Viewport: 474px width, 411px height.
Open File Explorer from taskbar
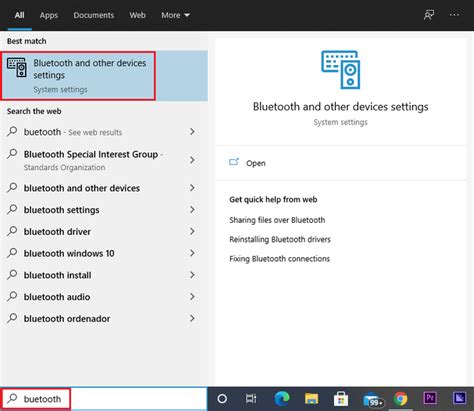pos(311,399)
